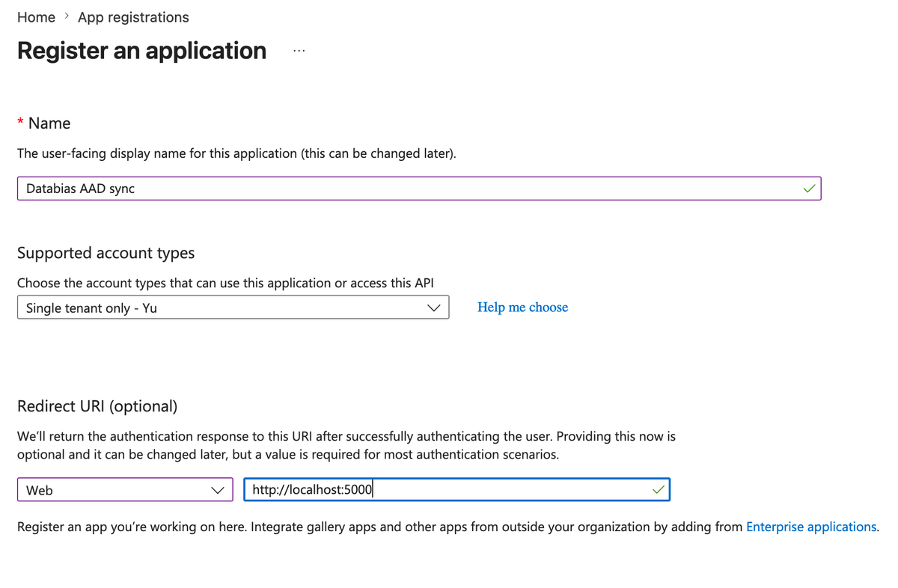Click the Register an application heading
The image size is (898, 588).
(x=141, y=51)
